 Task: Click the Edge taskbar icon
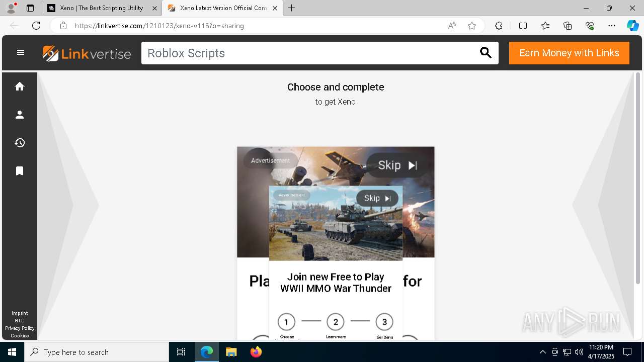coord(207,352)
